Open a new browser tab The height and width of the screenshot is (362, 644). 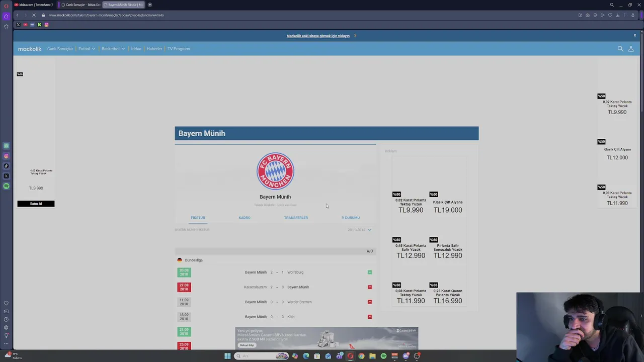point(149,5)
